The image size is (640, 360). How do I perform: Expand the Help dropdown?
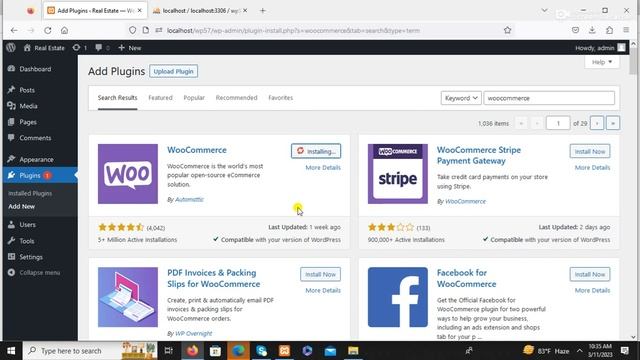(x=602, y=62)
